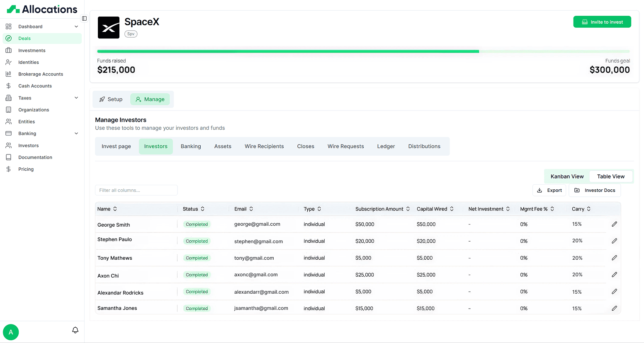The width and height of the screenshot is (644, 343).
Task: Open Brokerage Accounts from the sidebar
Action: 8,74
